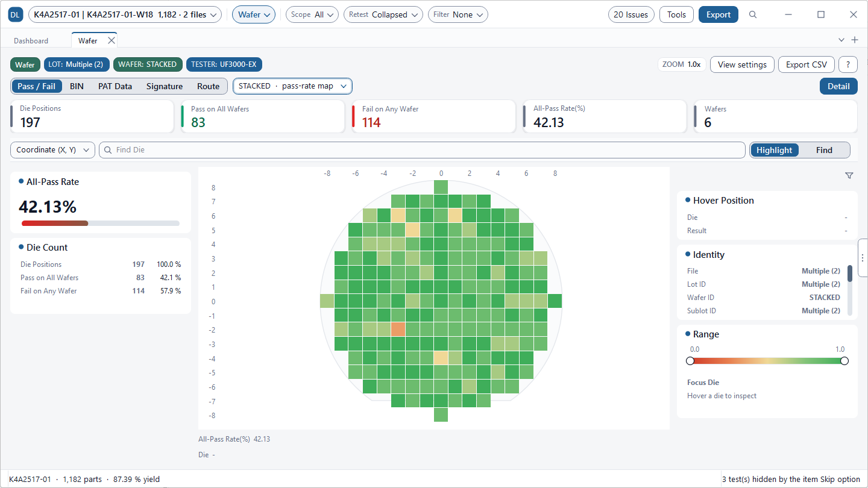The width and height of the screenshot is (868, 488).
Task: Click Export CSV
Action: (x=807, y=64)
